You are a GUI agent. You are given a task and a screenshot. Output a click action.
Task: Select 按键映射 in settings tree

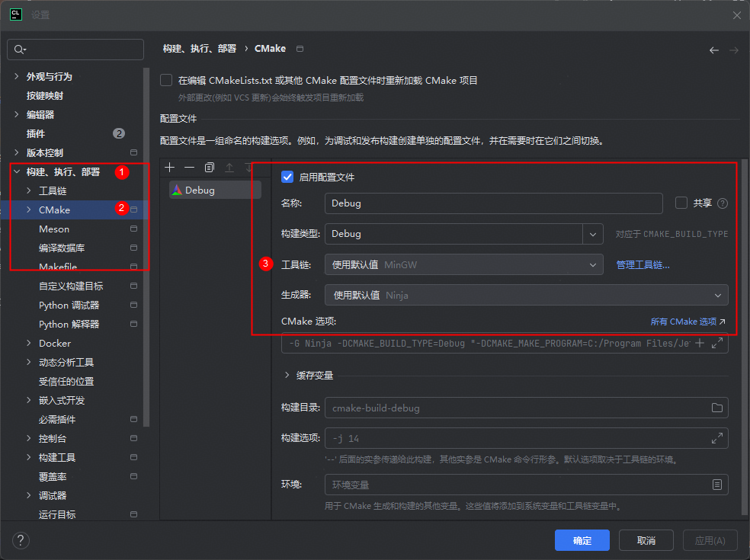pyautogui.click(x=44, y=96)
